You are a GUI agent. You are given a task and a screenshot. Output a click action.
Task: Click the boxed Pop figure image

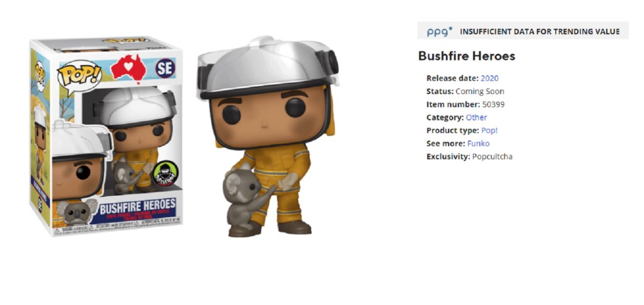pos(107,137)
